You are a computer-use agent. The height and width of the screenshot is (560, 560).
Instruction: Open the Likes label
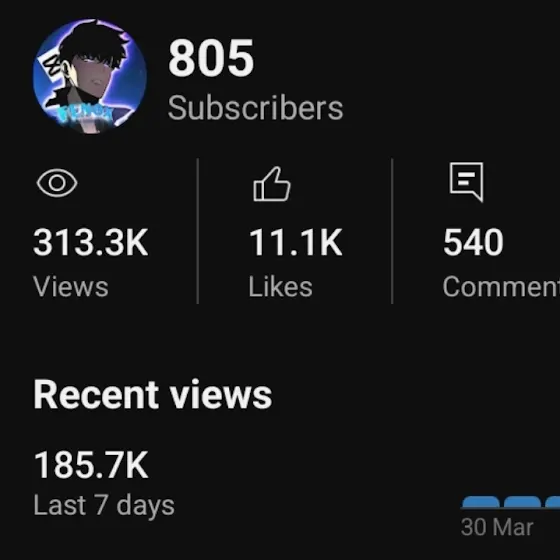click(281, 286)
